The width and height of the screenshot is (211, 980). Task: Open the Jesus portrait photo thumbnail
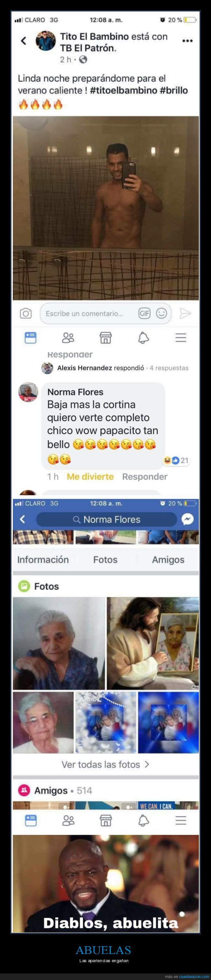pos(153,643)
